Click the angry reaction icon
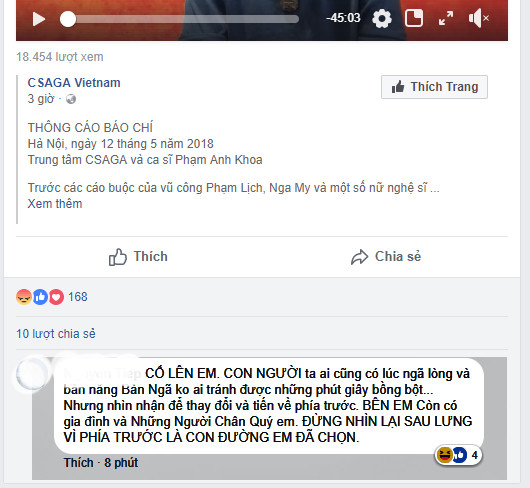 24,297
